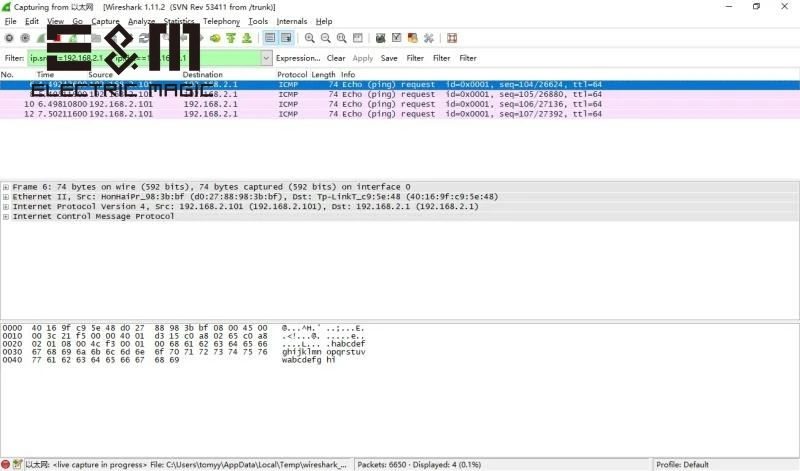
Task: Open preferences wrench icon
Action: (x=429, y=38)
